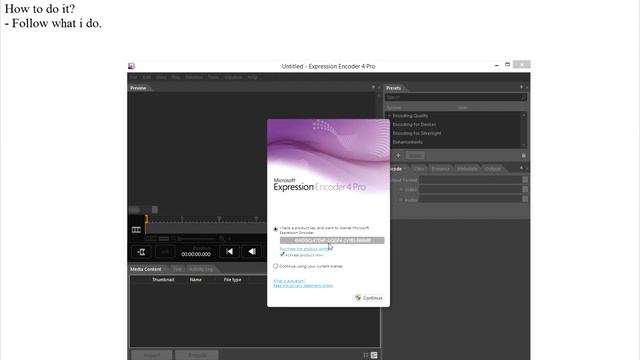Switch to the Media Content tab
640x360 pixels.
pos(146,269)
